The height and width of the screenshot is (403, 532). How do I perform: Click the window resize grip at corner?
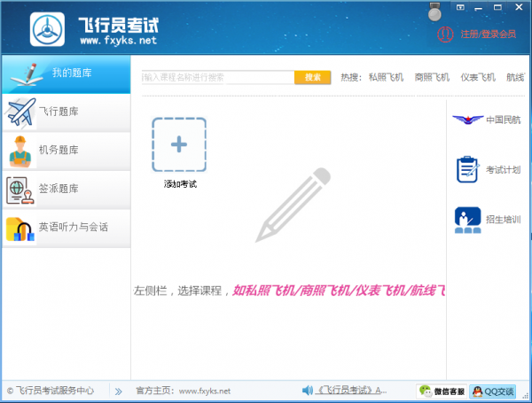pos(526,396)
